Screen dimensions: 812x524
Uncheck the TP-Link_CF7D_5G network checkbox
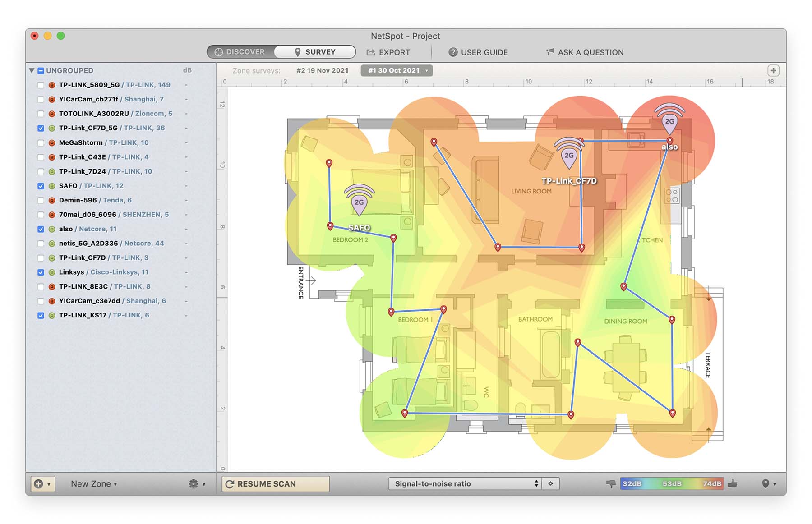pos(41,128)
